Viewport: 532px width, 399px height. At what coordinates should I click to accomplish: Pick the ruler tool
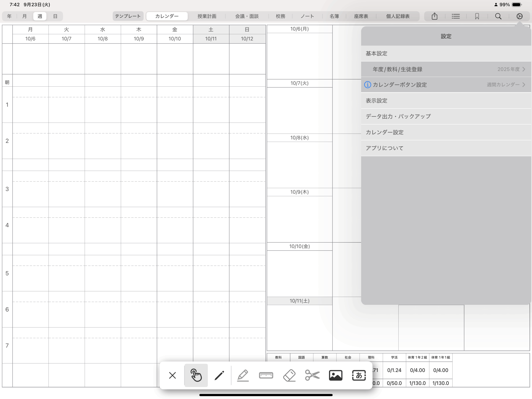coord(266,375)
